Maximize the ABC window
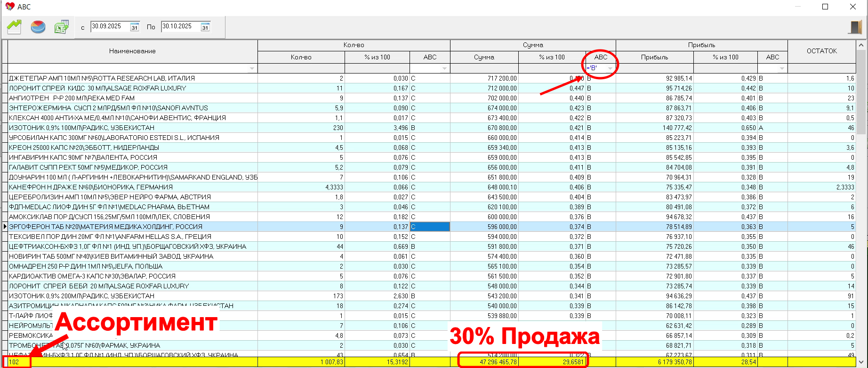The width and height of the screenshot is (868, 368). pos(825,7)
